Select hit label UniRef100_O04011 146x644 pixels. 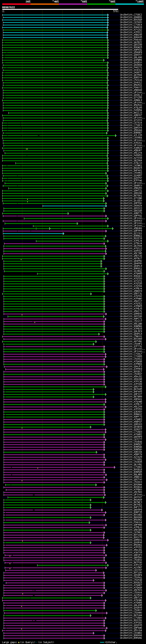131,70
